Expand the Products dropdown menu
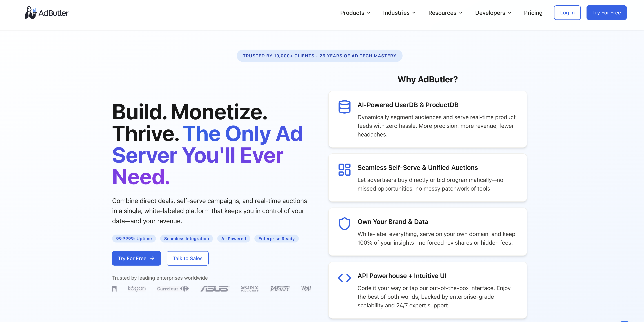This screenshot has height=322, width=644. 355,13
